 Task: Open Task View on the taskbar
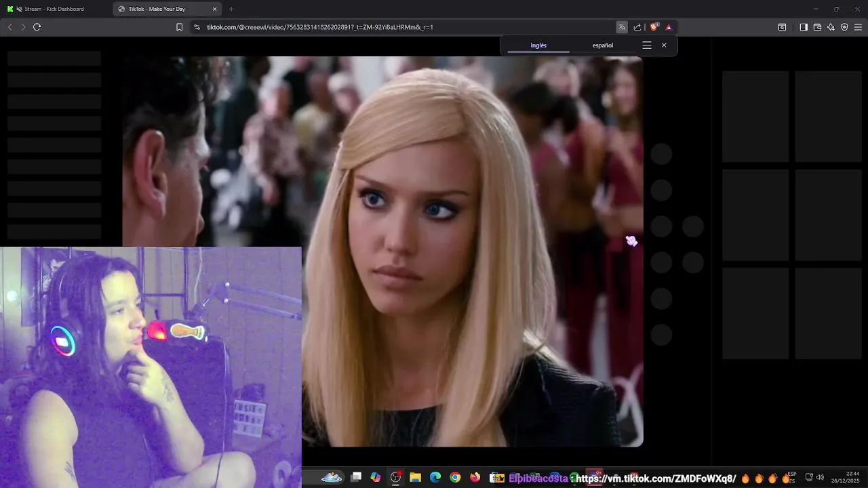[356, 478]
